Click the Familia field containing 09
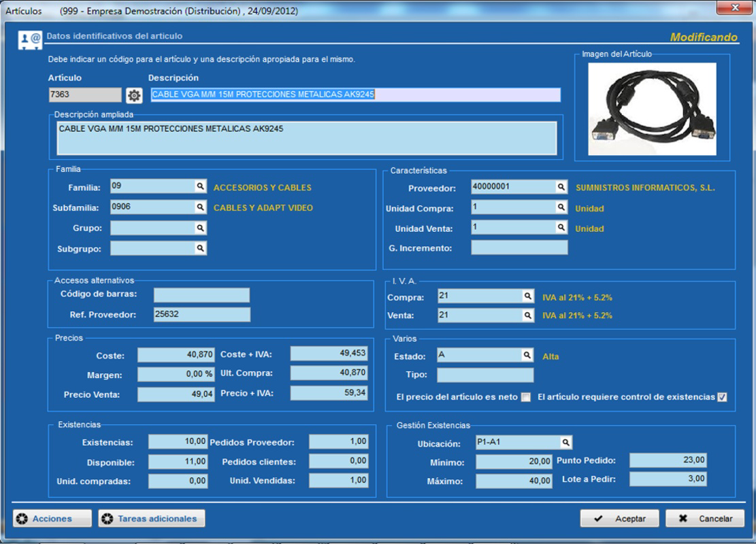756x544 pixels. pyautogui.click(x=152, y=186)
